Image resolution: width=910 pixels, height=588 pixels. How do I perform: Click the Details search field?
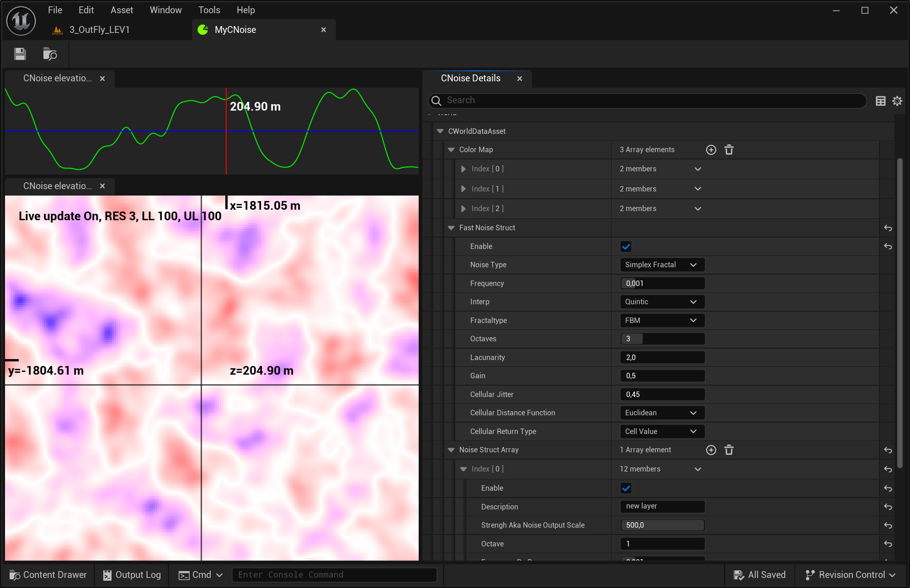pos(647,101)
